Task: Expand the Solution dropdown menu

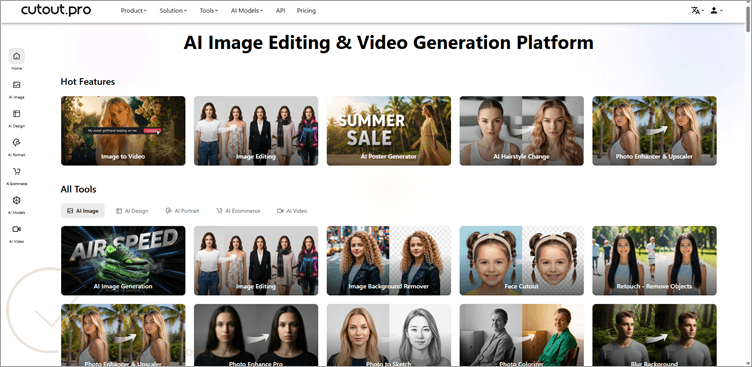Action: tap(173, 11)
